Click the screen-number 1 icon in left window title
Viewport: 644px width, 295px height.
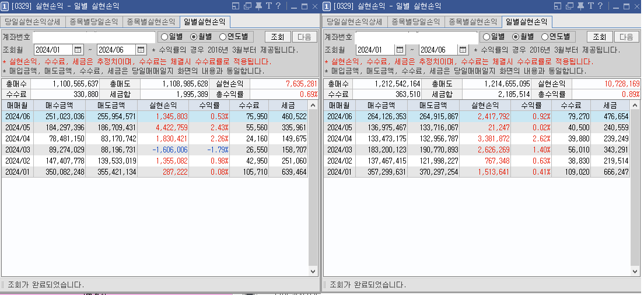coord(5,6)
